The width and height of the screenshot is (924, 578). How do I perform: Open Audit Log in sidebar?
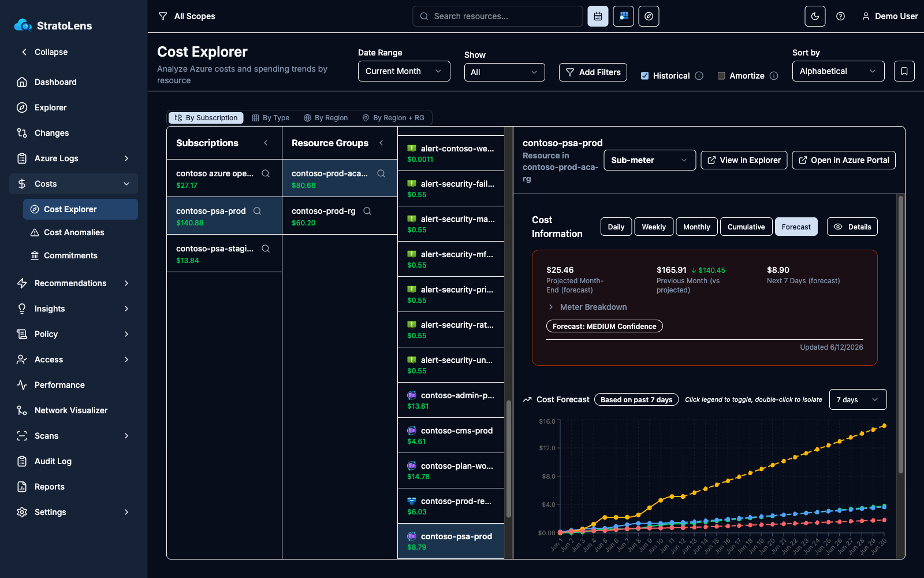point(73,461)
